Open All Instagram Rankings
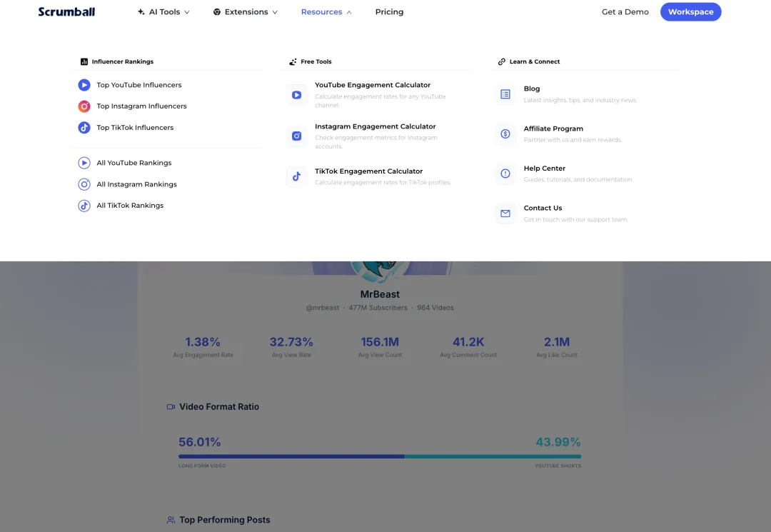 pyautogui.click(x=136, y=184)
